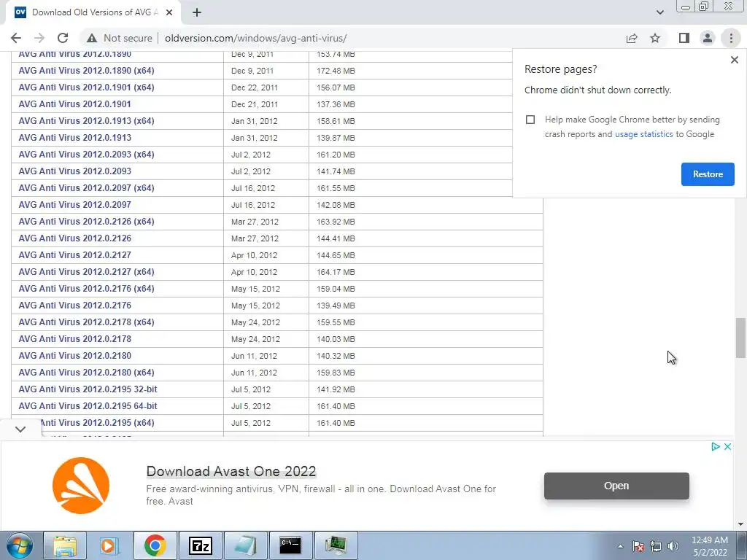Open the notepad taskbar icon

click(x=245, y=545)
